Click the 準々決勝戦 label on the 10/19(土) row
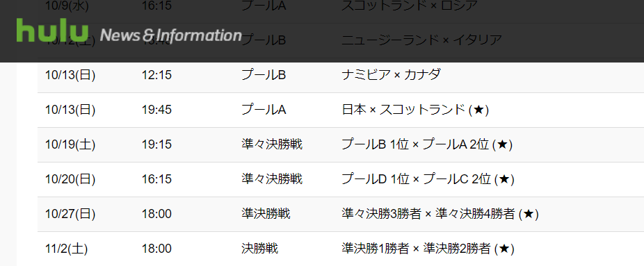644x266 pixels. pyautogui.click(x=272, y=144)
